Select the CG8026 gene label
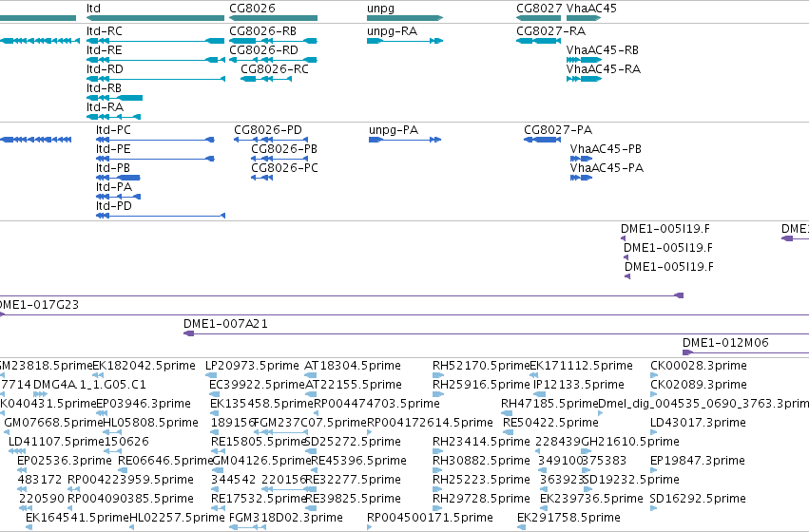 [x=252, y=9]
